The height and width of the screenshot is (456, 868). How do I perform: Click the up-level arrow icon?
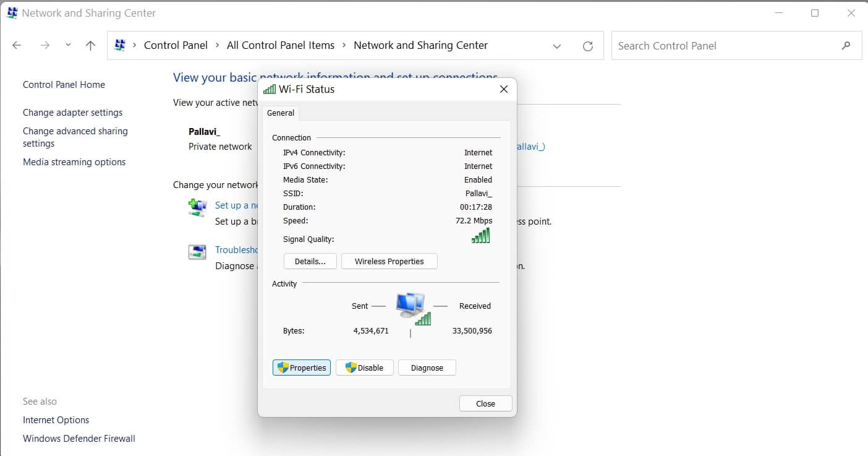click(x=90, y=46)
